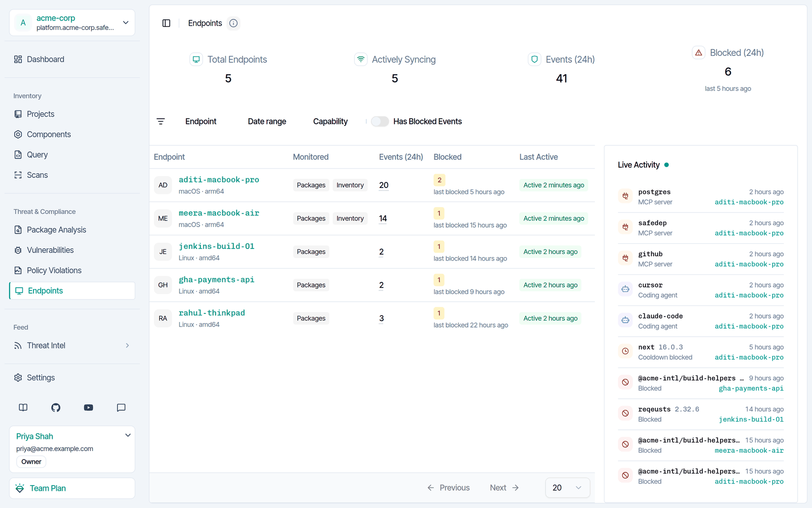Click the postgres MCP server icon

(x=626, y=196)
